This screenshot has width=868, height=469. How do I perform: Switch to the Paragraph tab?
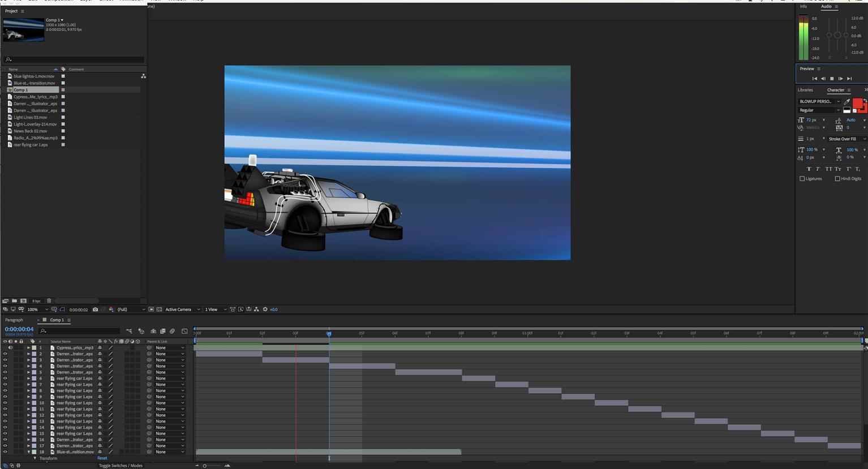click(x=14, y=320)
